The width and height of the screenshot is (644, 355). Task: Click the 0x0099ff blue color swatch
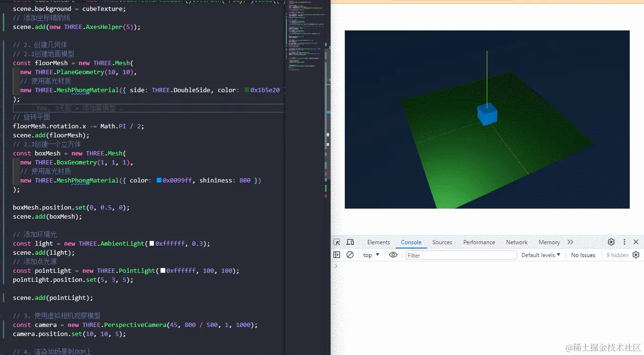(x=159, y=181)
